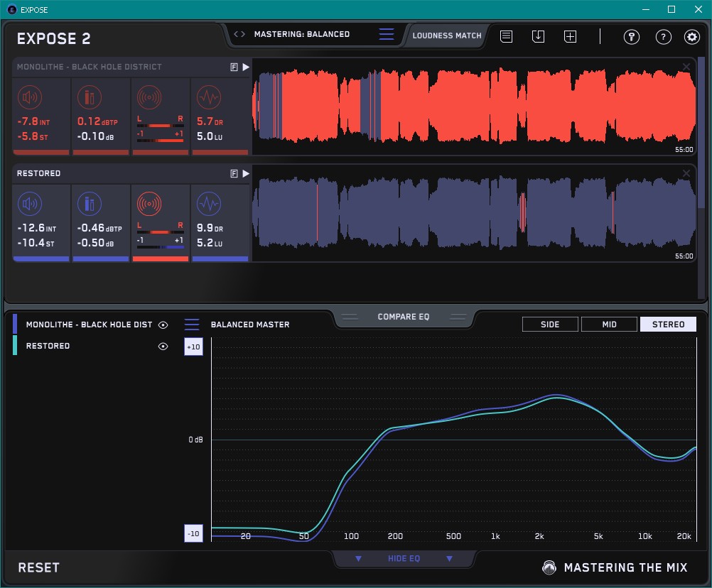712x588 pixels.
Task: Collapse the EQ panel with Hide EQ
Action: tap(404, 559)
